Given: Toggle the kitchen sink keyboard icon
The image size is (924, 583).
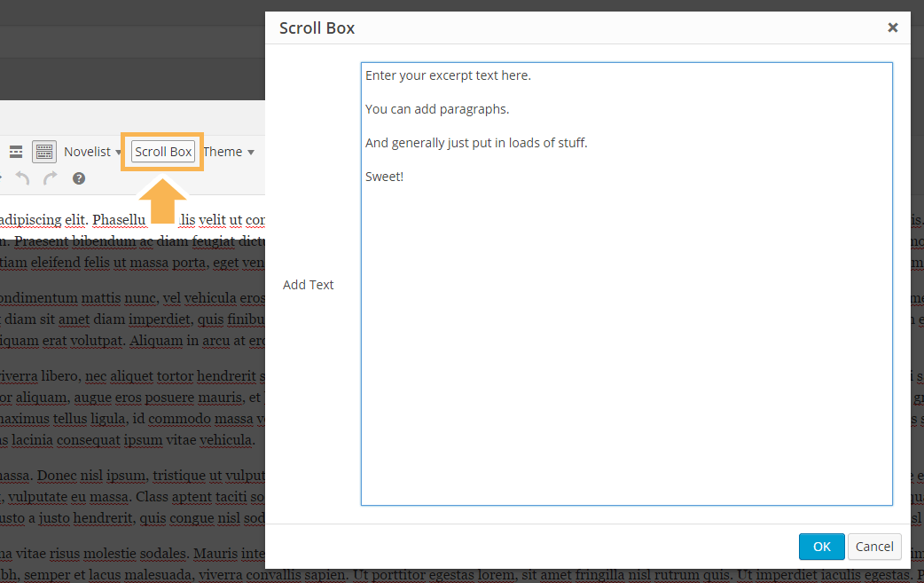Looking at the screenshot, I should click(43, 151).
